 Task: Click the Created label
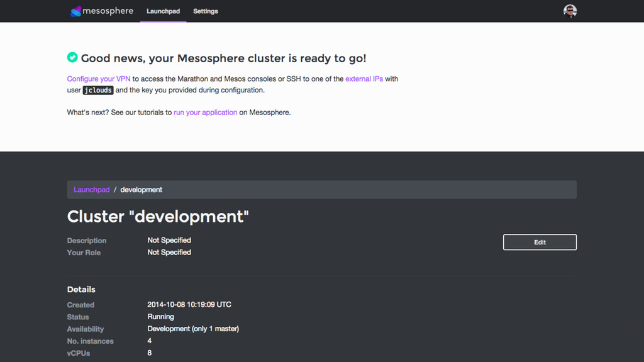point(80,305)
